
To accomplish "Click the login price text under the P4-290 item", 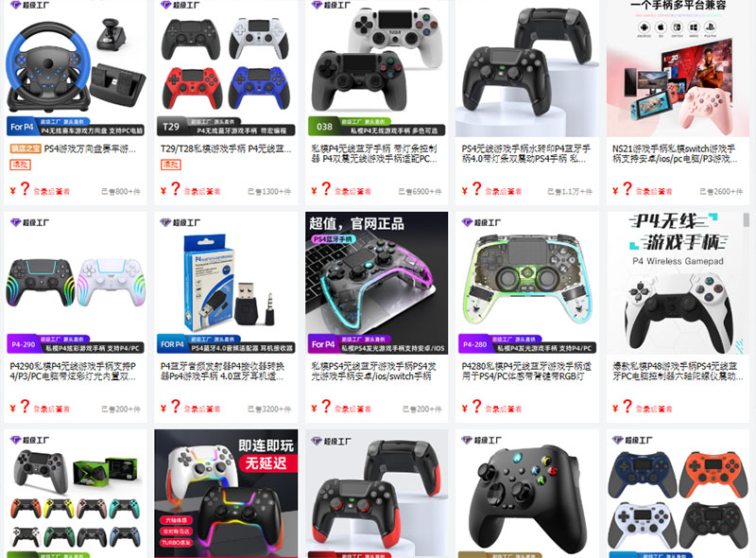I will tap(51, 410).
